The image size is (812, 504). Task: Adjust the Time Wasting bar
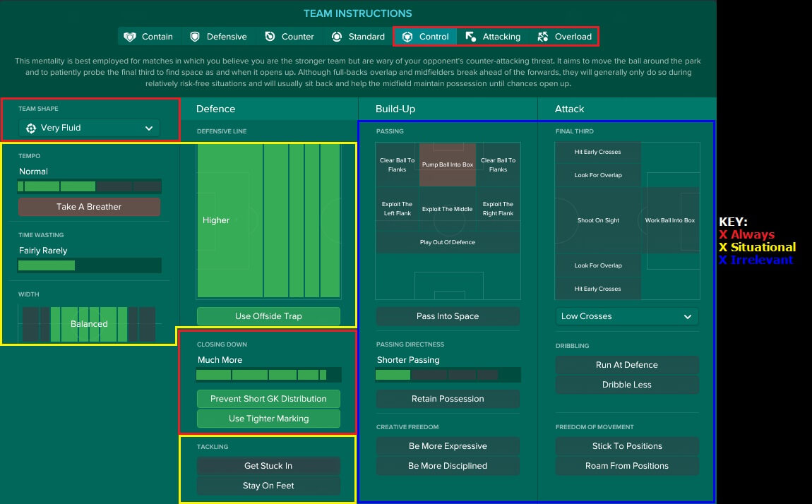click(x=89, y=265)
